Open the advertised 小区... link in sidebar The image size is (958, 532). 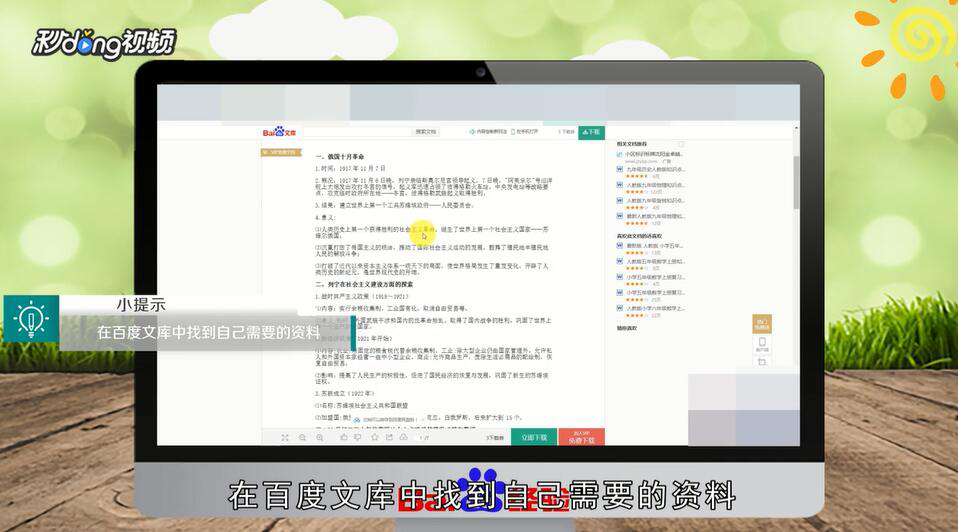[x=654, y=154]
